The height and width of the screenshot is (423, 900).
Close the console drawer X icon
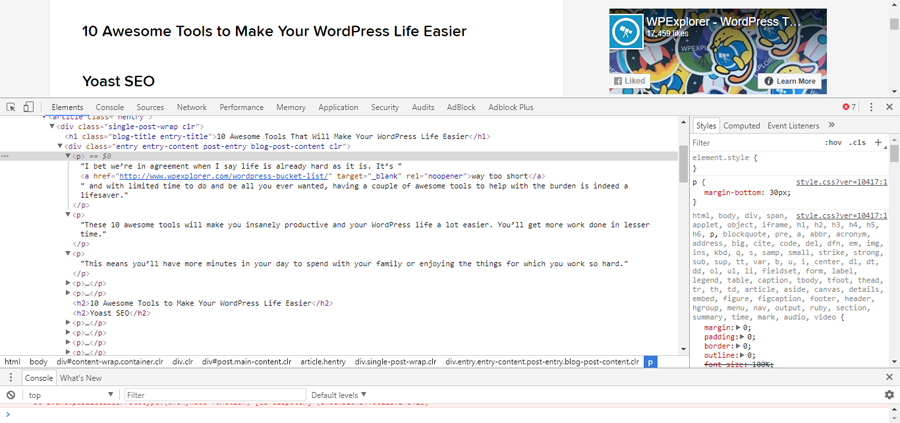pyautogui.click(x=889, y=378)
